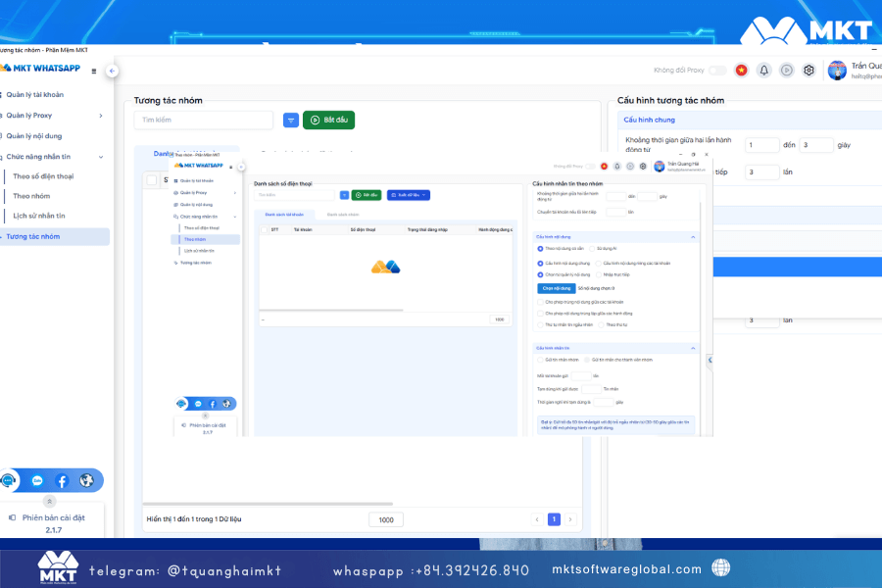Screen dimensions: 882x588
Task: Click the support headset icon in main sidebar footer
Action: pos(9,480)
